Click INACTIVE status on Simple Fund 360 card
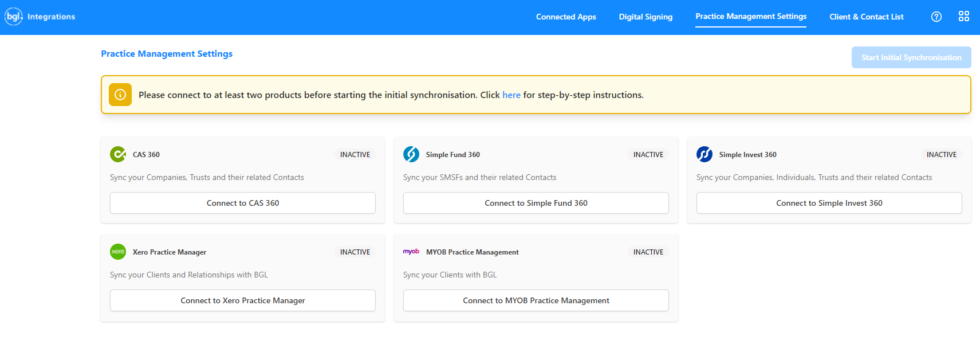The width and height of the screenshot is (980, 356). (648, 155)
